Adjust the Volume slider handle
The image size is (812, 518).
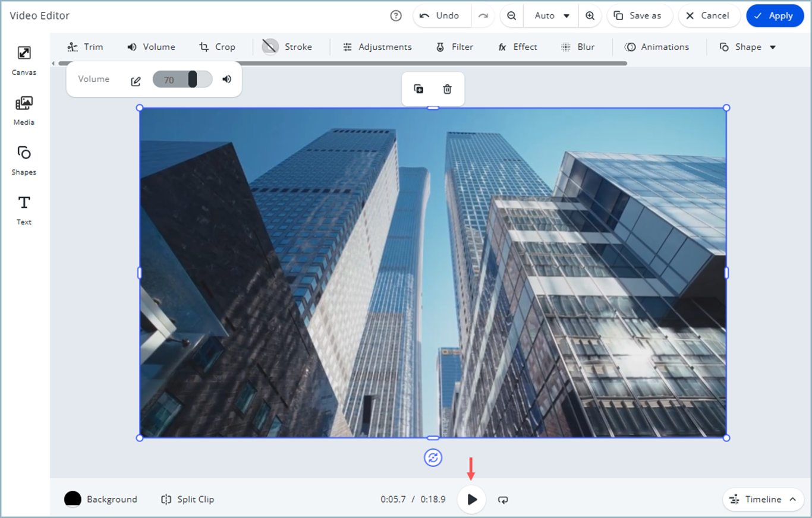[194, 78]
